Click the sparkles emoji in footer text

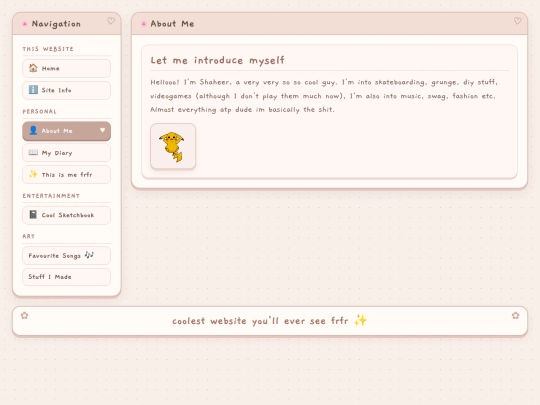(360, 320)
